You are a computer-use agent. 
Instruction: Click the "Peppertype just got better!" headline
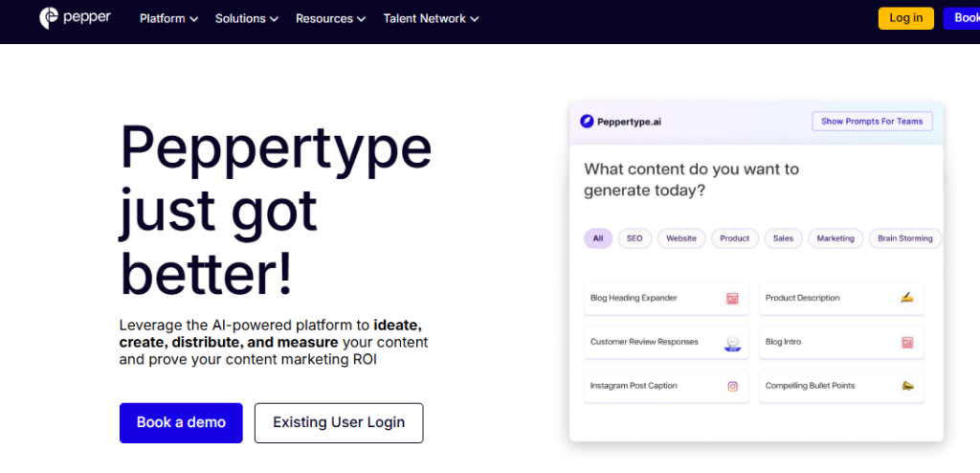click(x=275, y=210)
